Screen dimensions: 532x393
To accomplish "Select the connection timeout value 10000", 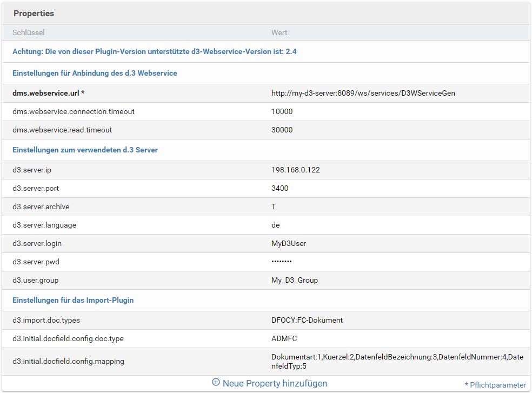I will click(282, 111).
